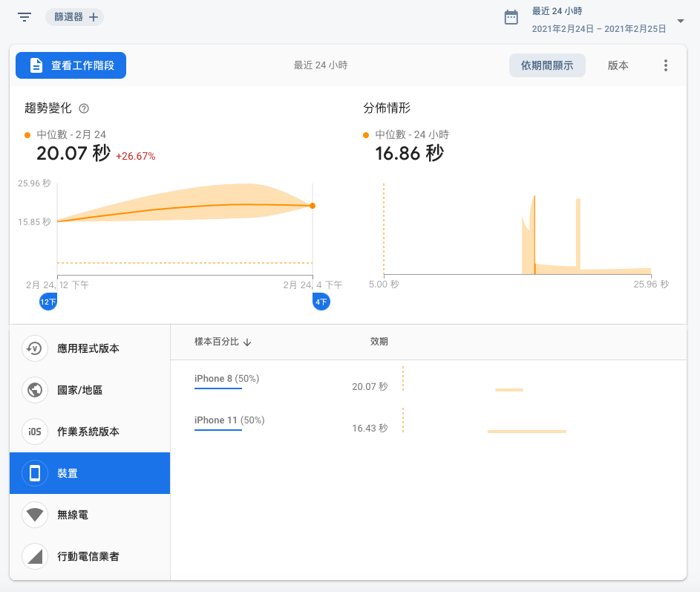Screen dimensions: 700x592
Task: Click the 查看工作階段 button
Action: point(71,65)
